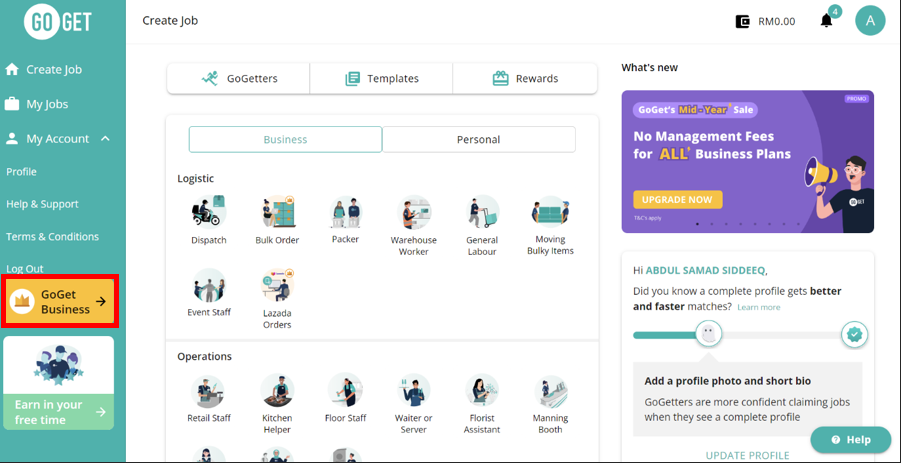The height and width of the screenshot is (463, 901).
Task: Open the Dispatch job icon
Action: point(209,211)
